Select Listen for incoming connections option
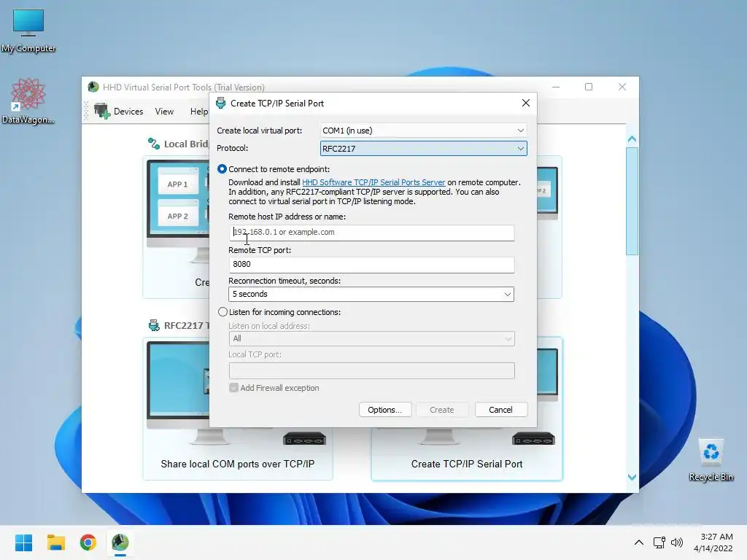The width and height of the screenshot is (747, 560). pos(222,312)
